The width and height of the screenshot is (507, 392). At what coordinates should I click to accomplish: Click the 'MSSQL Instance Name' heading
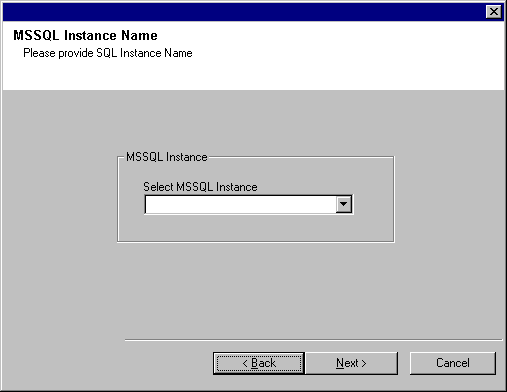[x=85, y=35]
